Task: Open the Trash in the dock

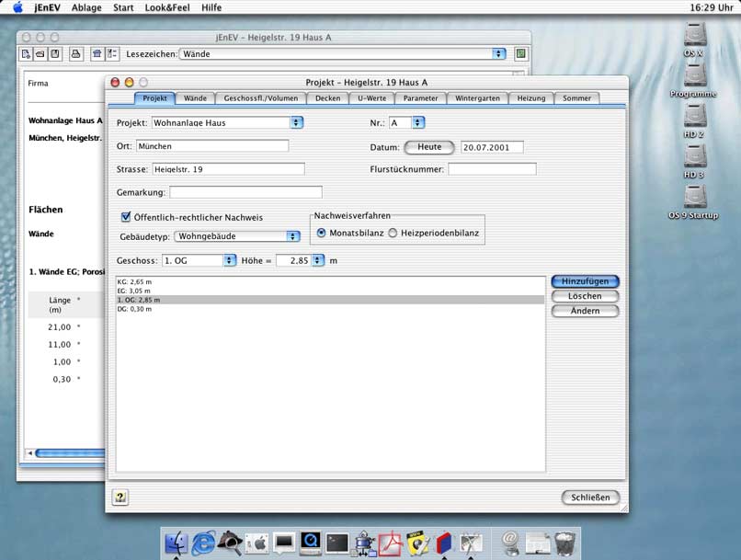Action: [566, 543]
